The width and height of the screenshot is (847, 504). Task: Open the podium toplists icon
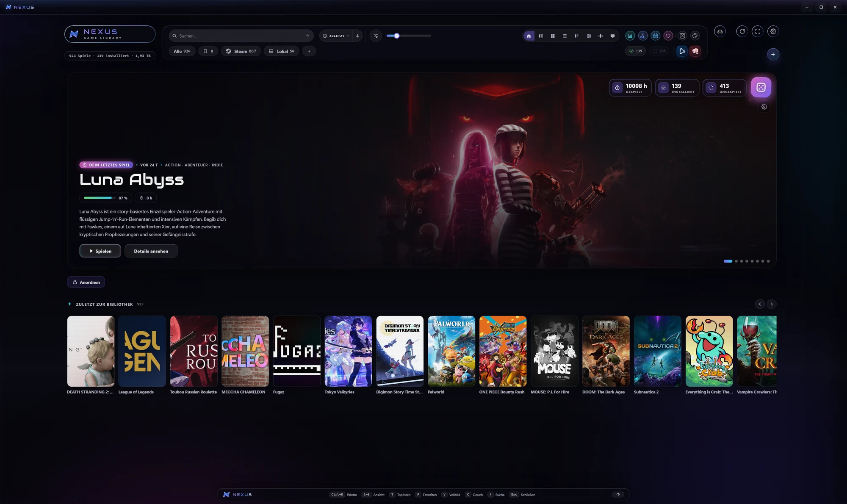(643, 36)
